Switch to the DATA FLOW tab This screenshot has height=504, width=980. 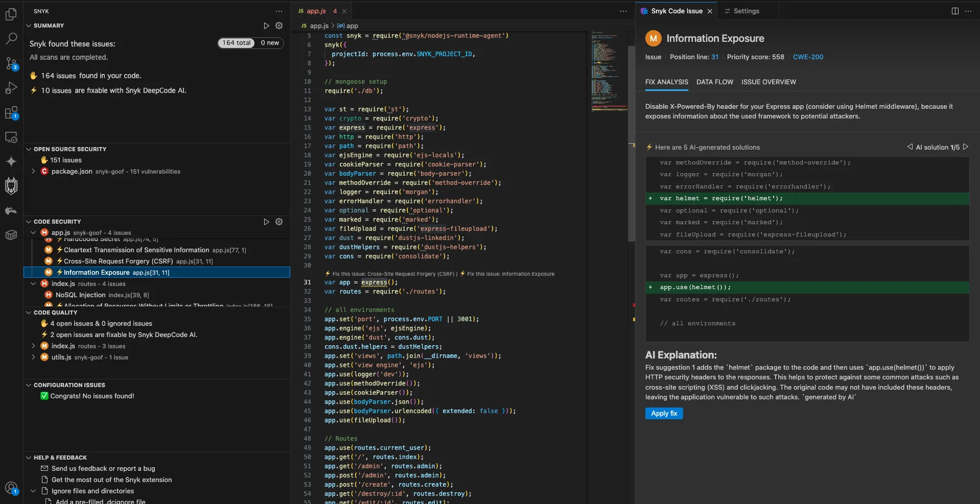[x=714, y=82]
